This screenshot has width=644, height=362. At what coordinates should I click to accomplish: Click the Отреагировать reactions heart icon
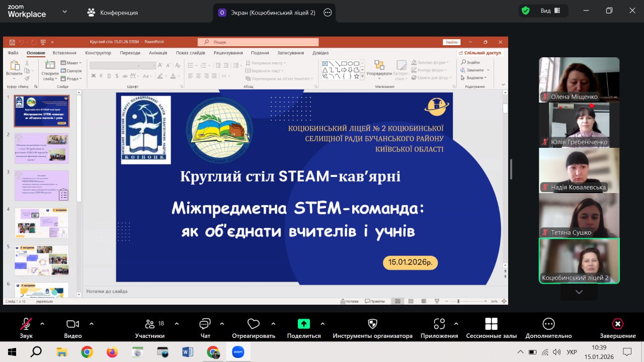(254, 324)
